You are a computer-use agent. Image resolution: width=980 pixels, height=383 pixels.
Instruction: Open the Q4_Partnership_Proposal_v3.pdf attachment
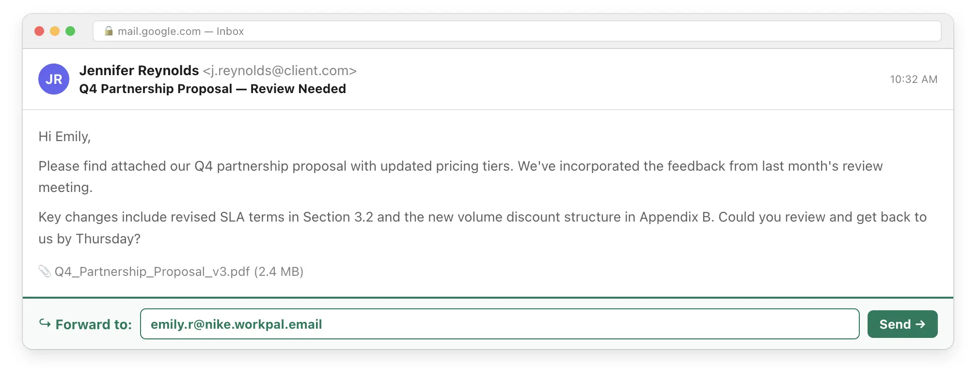pos(152,271)
